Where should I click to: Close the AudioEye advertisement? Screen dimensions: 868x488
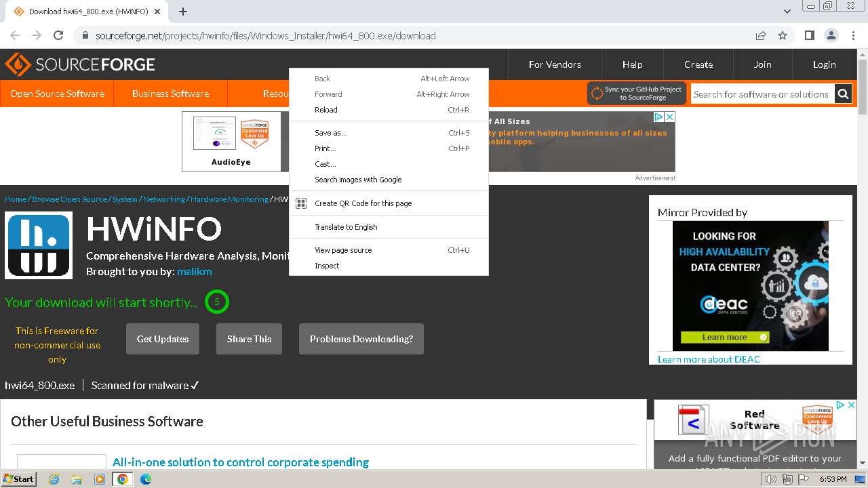669,117
